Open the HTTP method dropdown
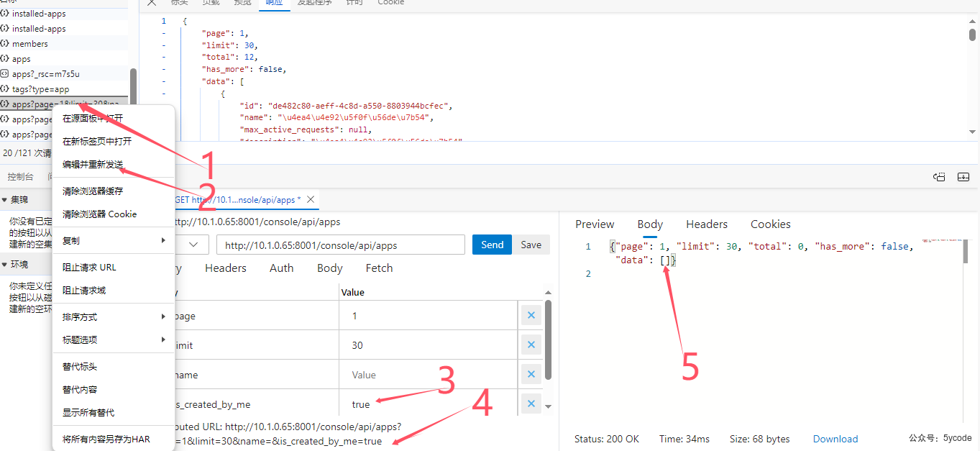The width and height of the screenshot is (980, 451). [x=193, y=245]
